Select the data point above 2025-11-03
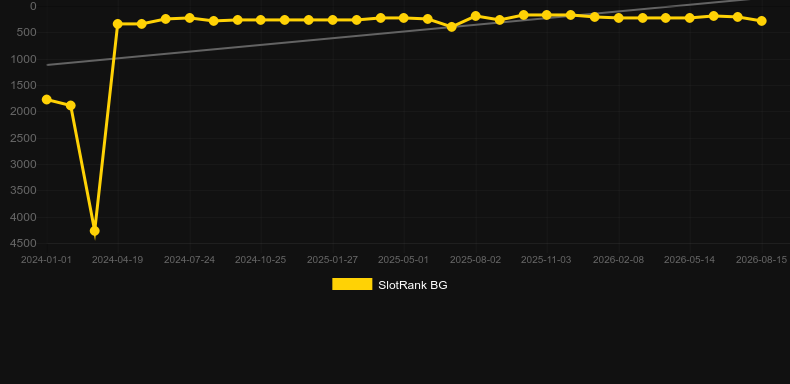This screenshot has height=384, width=790. [547, 15]
